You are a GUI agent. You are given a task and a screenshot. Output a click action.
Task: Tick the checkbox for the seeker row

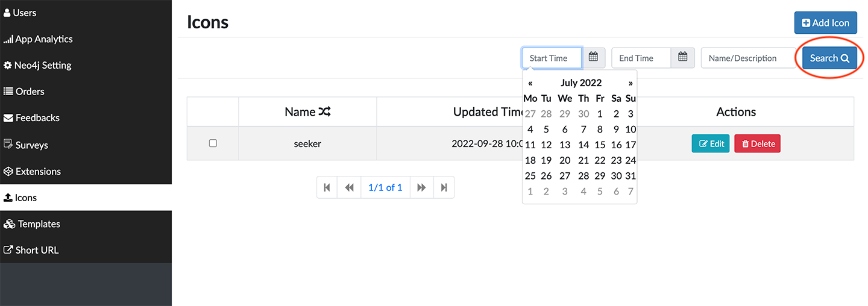click(213, 143)
